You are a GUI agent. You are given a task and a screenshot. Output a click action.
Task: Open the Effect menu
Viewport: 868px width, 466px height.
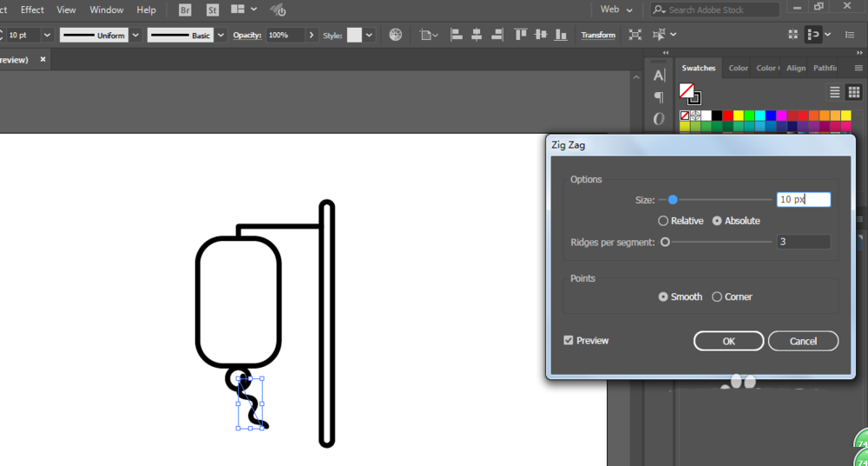(32, 10)
